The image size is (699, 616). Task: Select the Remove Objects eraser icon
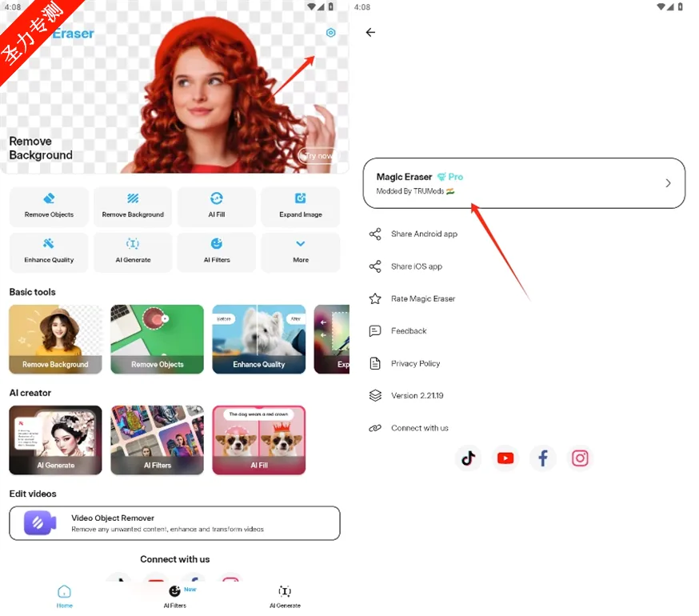(49, 198)
